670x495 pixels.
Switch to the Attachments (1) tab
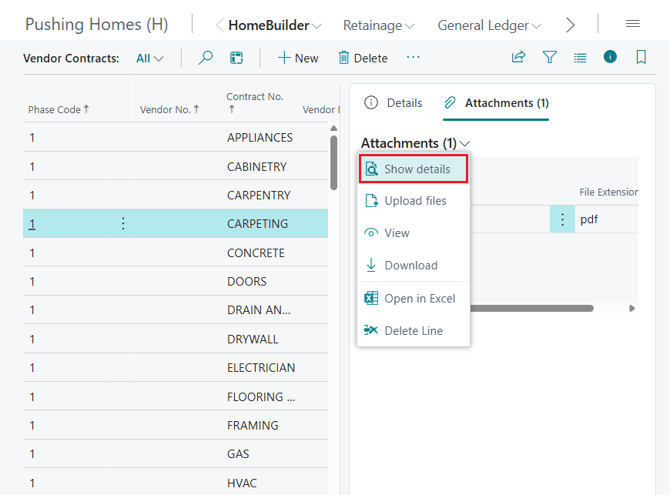496,103
